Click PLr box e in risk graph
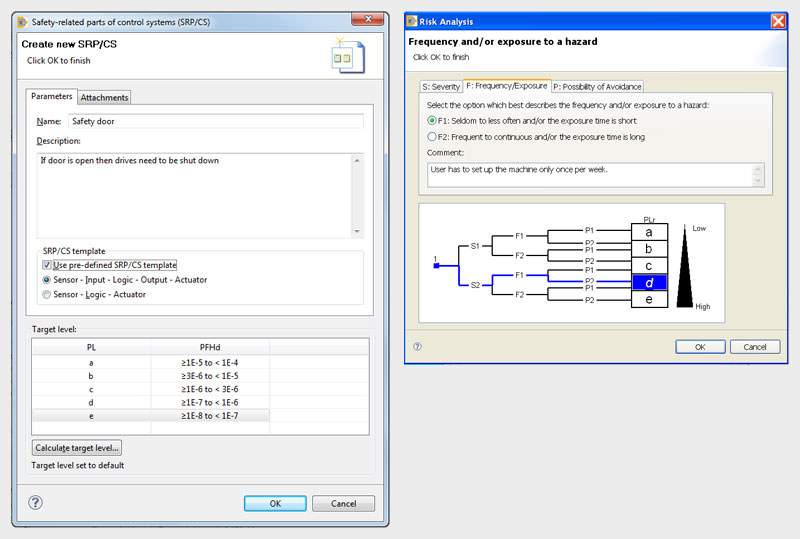Screen dimensions: 800x539 coord(649,299)
